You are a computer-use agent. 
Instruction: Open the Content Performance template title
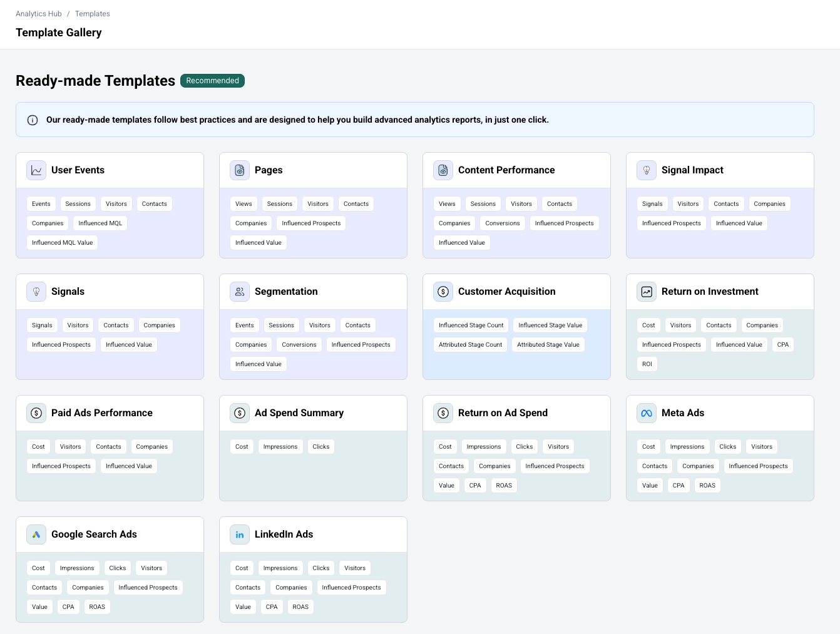pos(506,170)
